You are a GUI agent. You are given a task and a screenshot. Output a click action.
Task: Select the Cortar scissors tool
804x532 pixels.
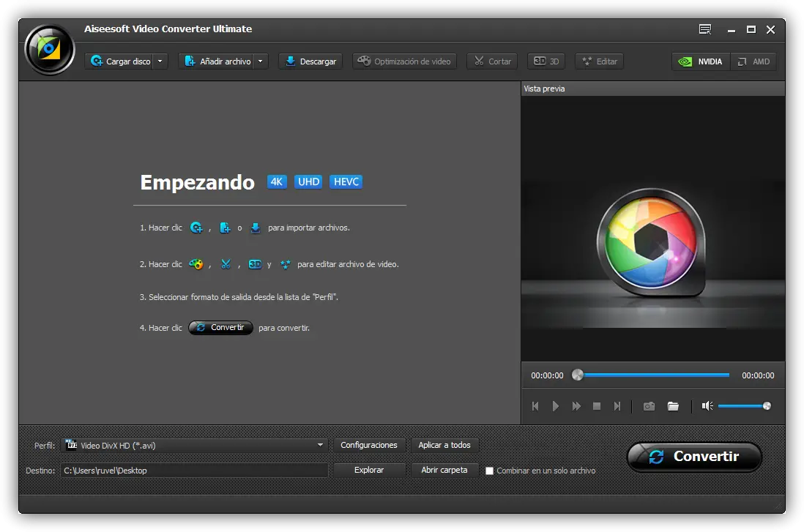(x=492, y=61)
